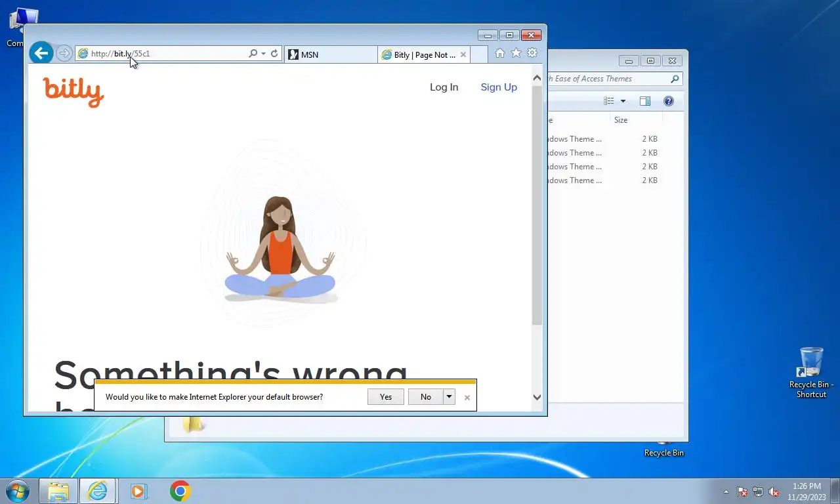The image size is (840, 504).
Task: Minimize the Explorer window
Action: [x=629, y=61]
